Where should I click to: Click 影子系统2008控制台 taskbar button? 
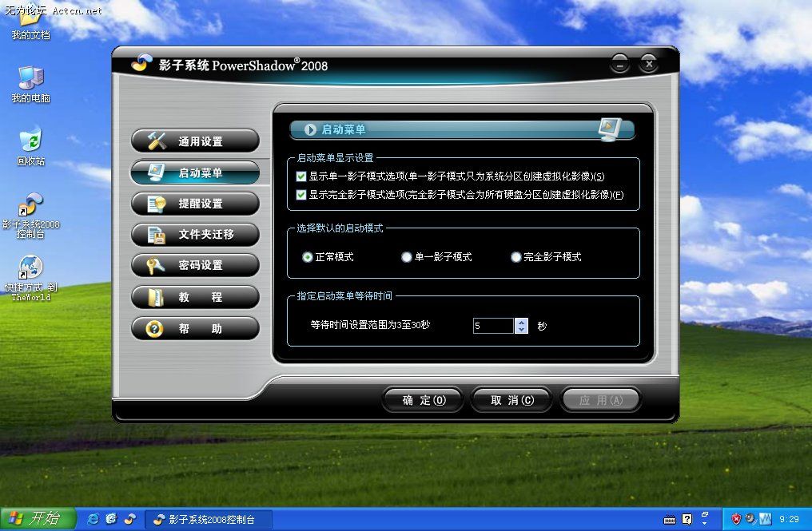[x=208, y=519]
